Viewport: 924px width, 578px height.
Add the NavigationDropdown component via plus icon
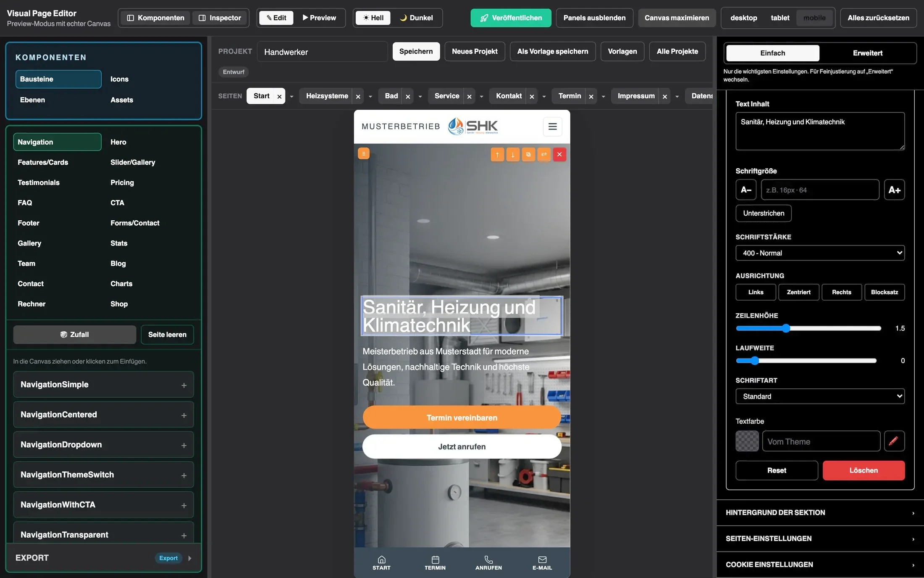[184, 445]
